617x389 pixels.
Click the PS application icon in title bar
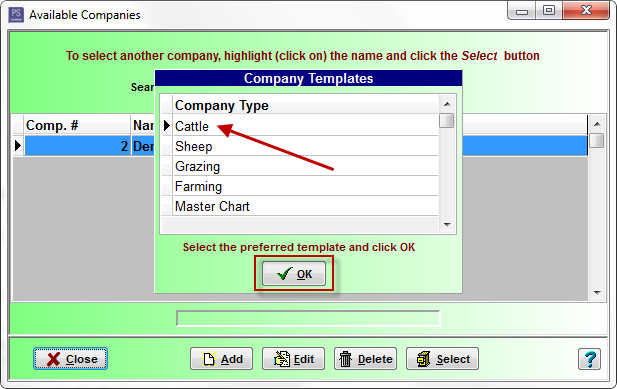(x=16, y=15)
